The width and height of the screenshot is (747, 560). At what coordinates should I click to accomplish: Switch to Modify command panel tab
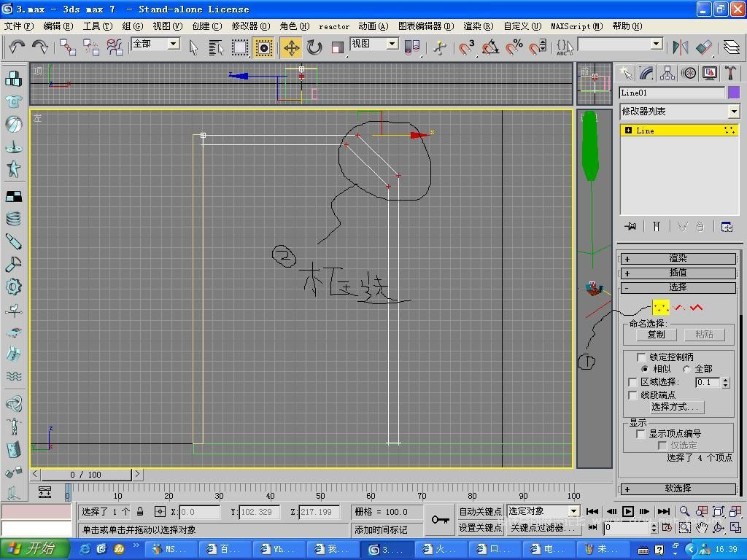pos(646,74)
